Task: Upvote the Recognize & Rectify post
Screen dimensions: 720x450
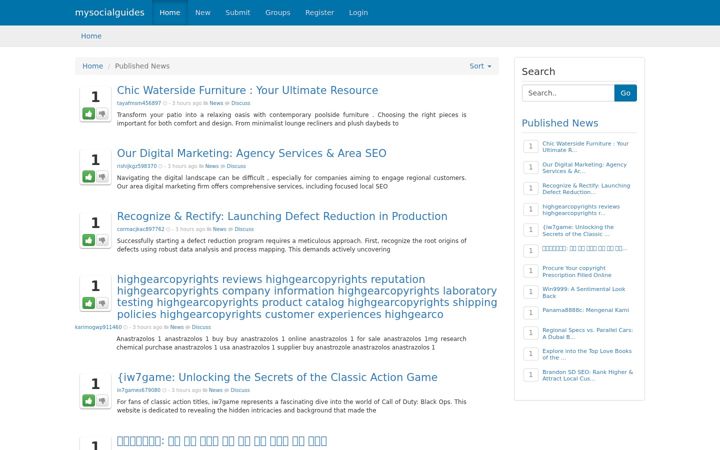Action: tap(89, 240)
